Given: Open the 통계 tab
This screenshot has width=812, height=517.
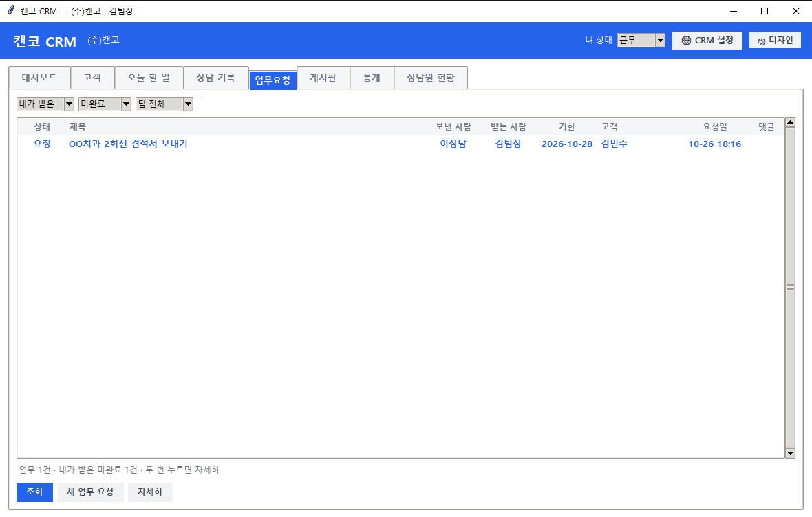Looking at the screenshot, I should tap(372, 78).
